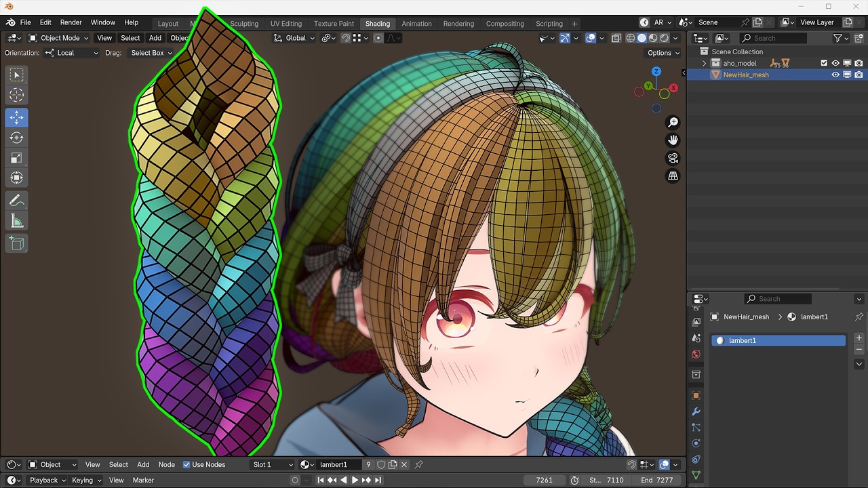Play the animation in reverse
Screen dimensions: 868x488
coord(344,480)
